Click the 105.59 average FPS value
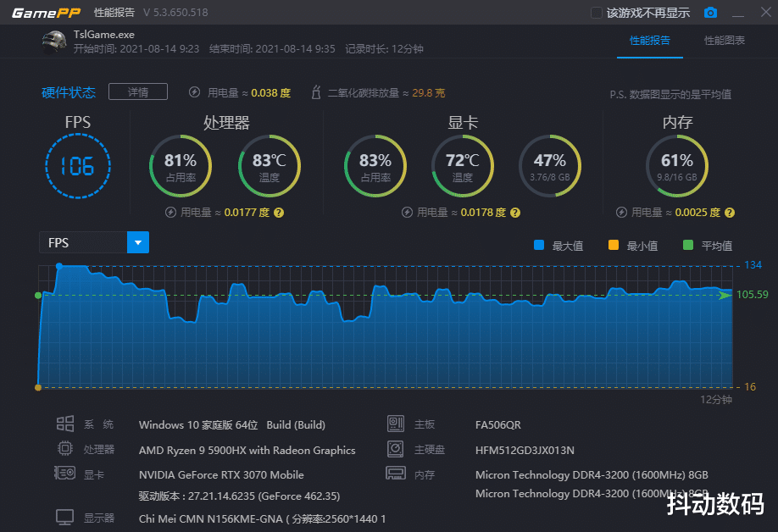The height and width of the screenshot is (532, 778). coord(753,295)
